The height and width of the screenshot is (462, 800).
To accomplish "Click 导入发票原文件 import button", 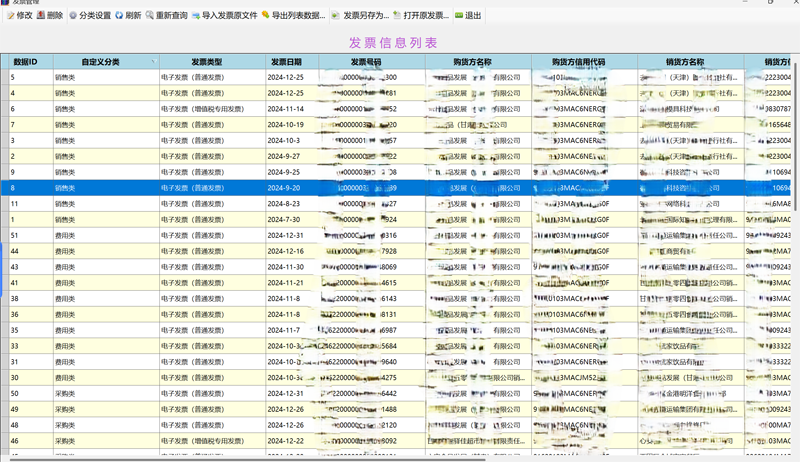I will click(x=224, y=16).
